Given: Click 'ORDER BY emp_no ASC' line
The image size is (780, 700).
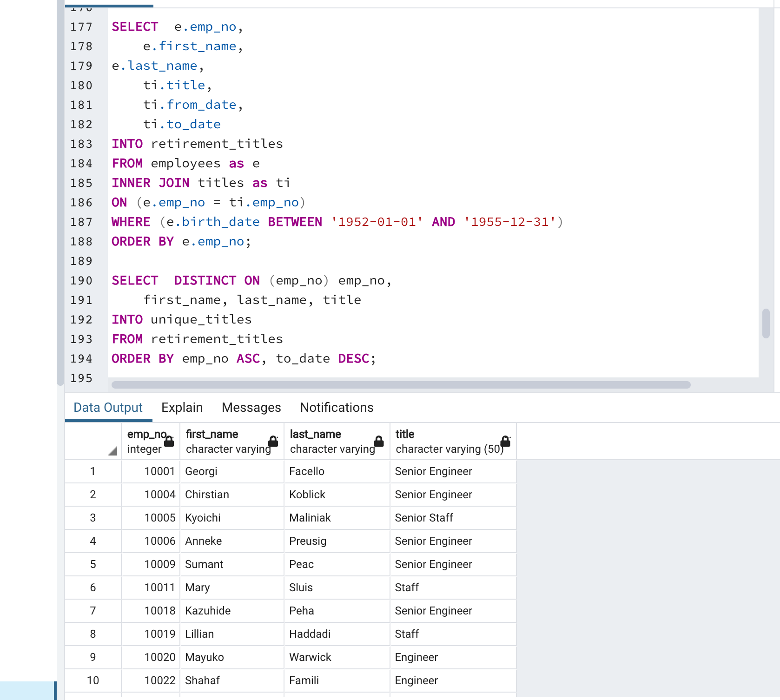Looking at the screenshot, I should pyautogui.click(x=244, y=359).
